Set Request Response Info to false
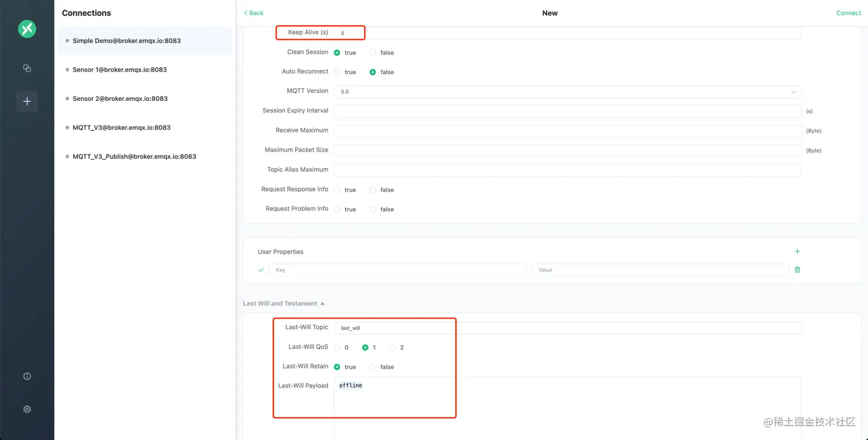Image resolution: width=868 pixels, height=440 pixels. (x=373, y=190)
